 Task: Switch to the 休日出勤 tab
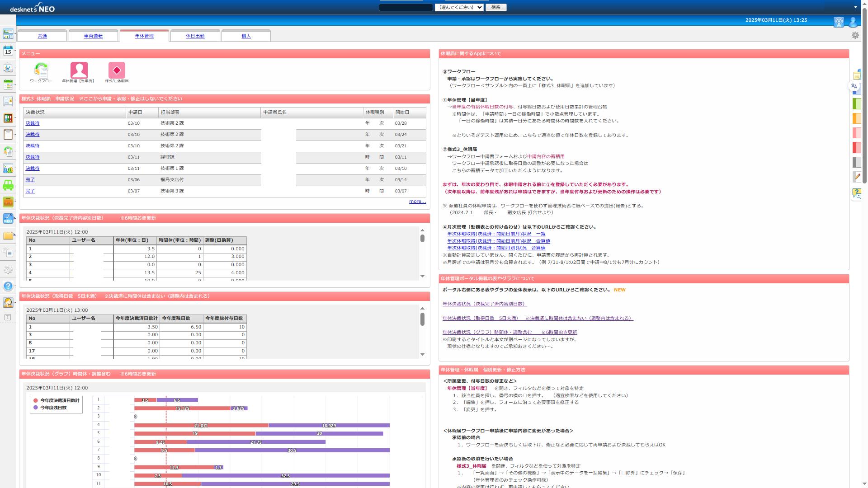tap(195, 36)
